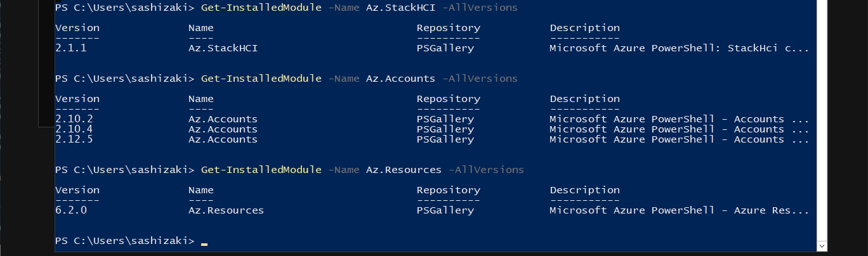Click the scrollbar down arrow
The height and width of the screenshot is (256, 868).
coord(822,245)
